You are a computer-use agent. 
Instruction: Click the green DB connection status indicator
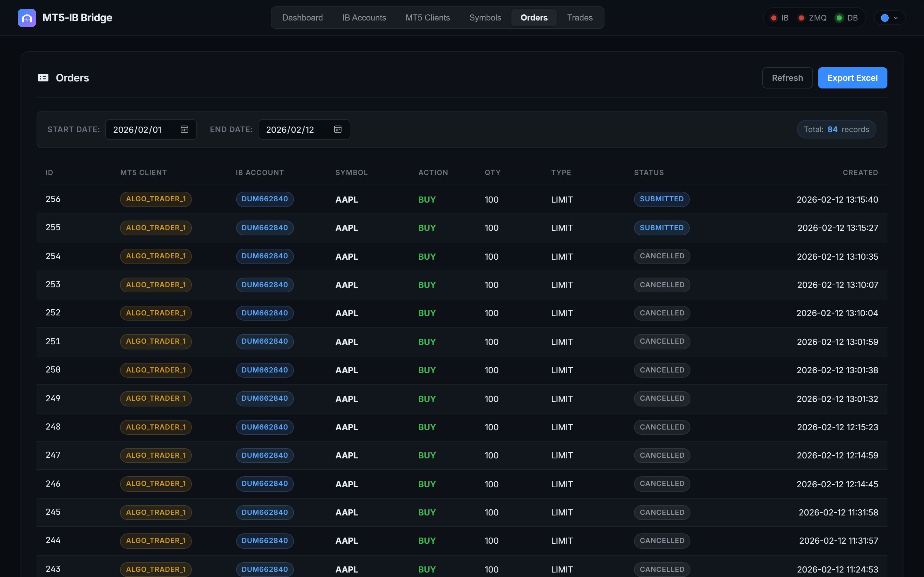(x=838, y=18)
